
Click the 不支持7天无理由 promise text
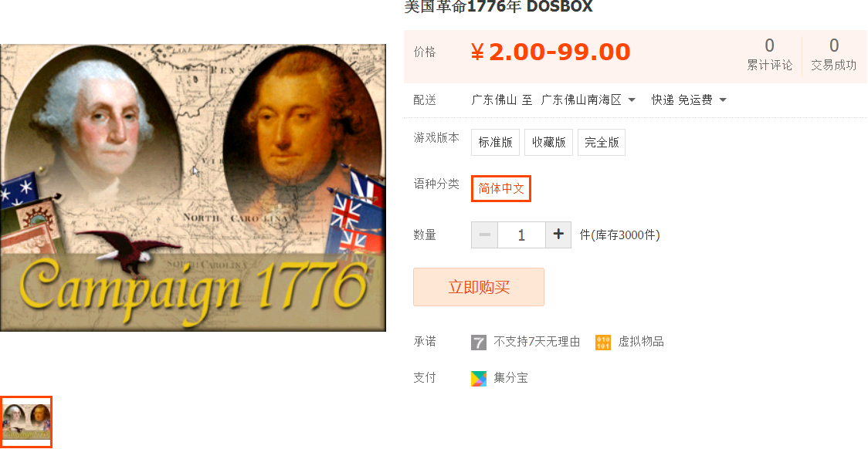[x=537, y=342]
